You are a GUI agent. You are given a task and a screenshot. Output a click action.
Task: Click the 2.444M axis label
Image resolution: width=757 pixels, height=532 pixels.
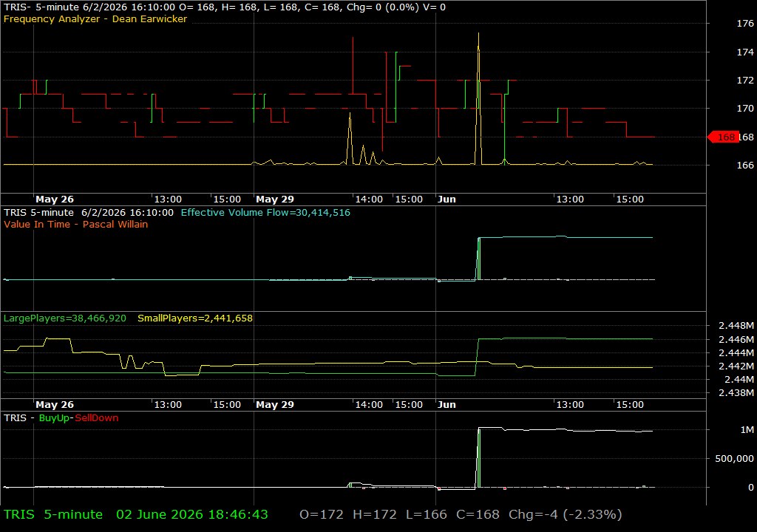pos(736,353)
